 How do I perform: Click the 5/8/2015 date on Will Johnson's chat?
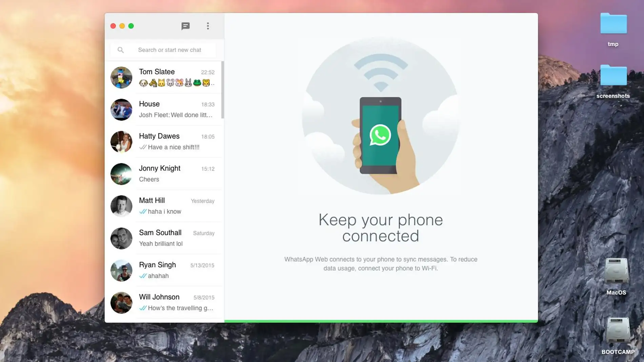coord(204,297)
